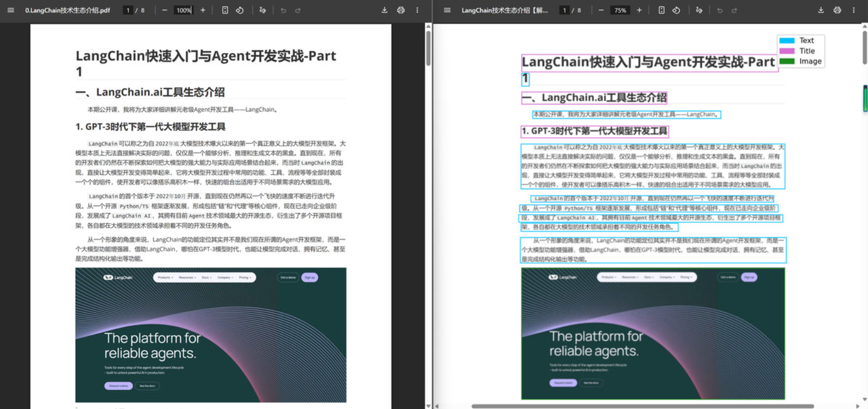The width and height of the screenshot is (868, 409).
Task: Select the fit-to-page icon in the left toolbar
Action: [x=224, y=9]
